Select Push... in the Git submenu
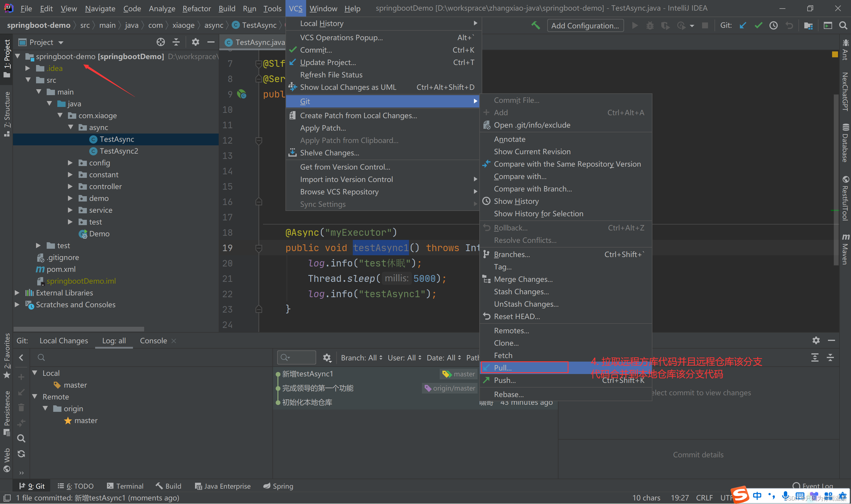851x504 pixels. tap(565, 380)
